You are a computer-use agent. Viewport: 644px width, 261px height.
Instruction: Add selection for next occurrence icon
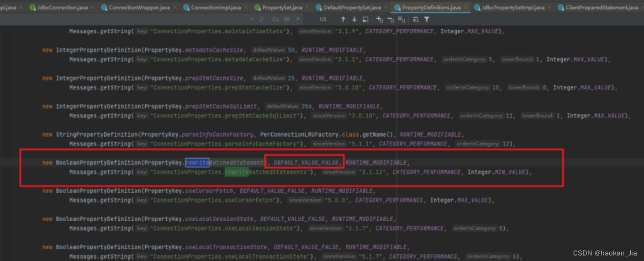(380, 19)
